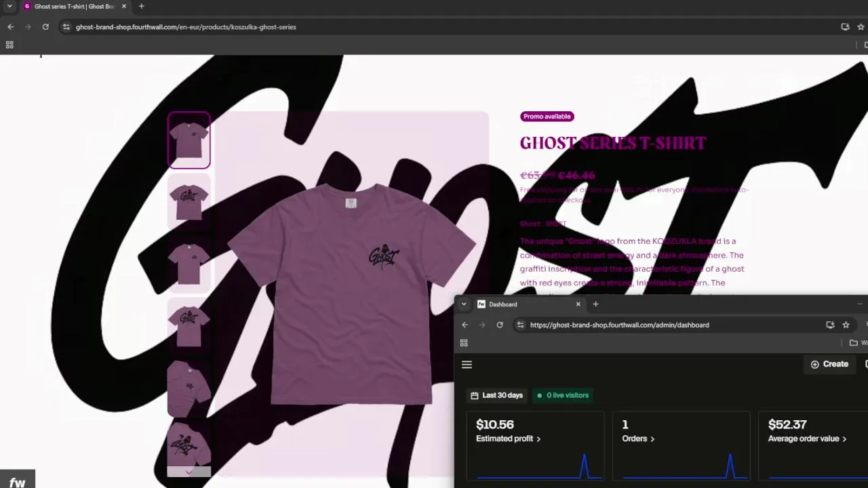The width and height of the screenshot is (868, 488).
Task: Select the fourth T-shirt thumbnail
Action: click(x=189, y=325)
